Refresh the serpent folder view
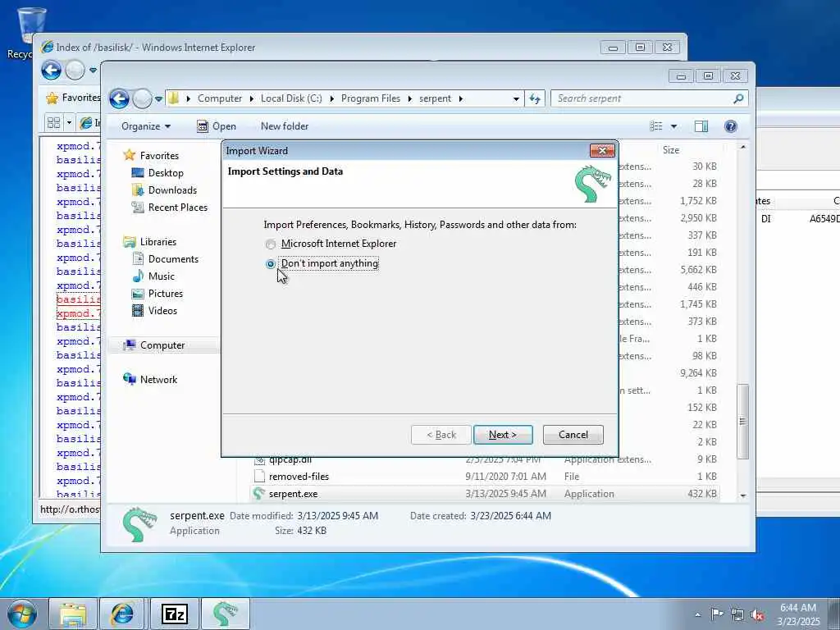 coord(535,98)
